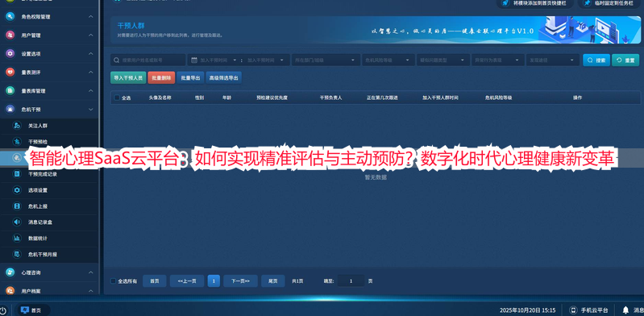Viewport: 644px width, 316px height.
Task: Expand the 用户管理 chevron
Action: 91,35
